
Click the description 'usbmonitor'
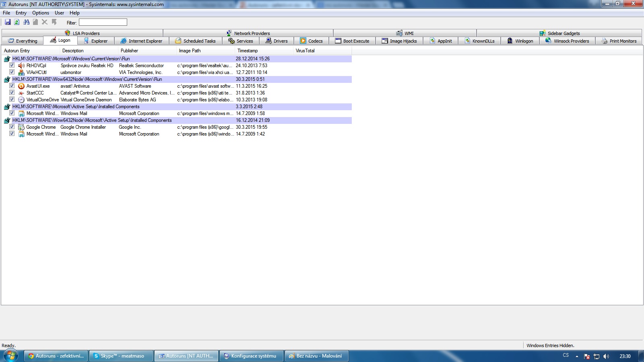point(71,72)
